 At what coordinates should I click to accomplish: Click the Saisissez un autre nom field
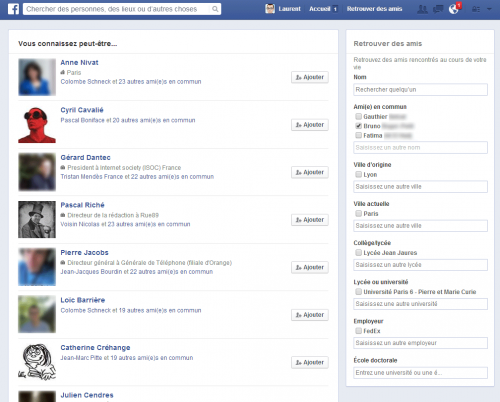coord(420,148)
